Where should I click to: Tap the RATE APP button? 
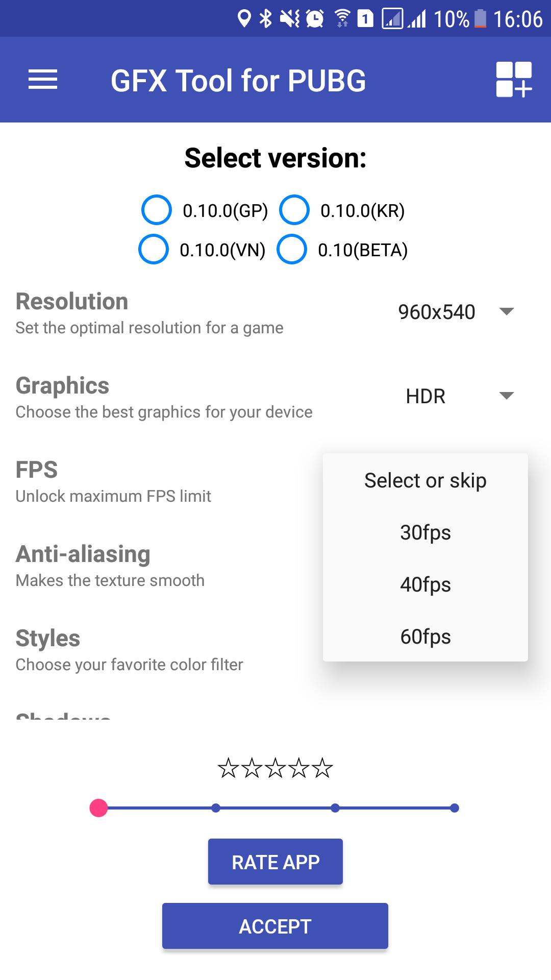pos(275,862)
